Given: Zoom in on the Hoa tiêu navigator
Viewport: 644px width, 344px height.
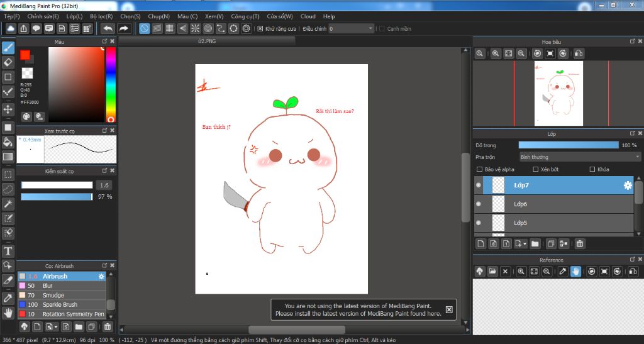Looking at the screenshot, I should point(496,53).
